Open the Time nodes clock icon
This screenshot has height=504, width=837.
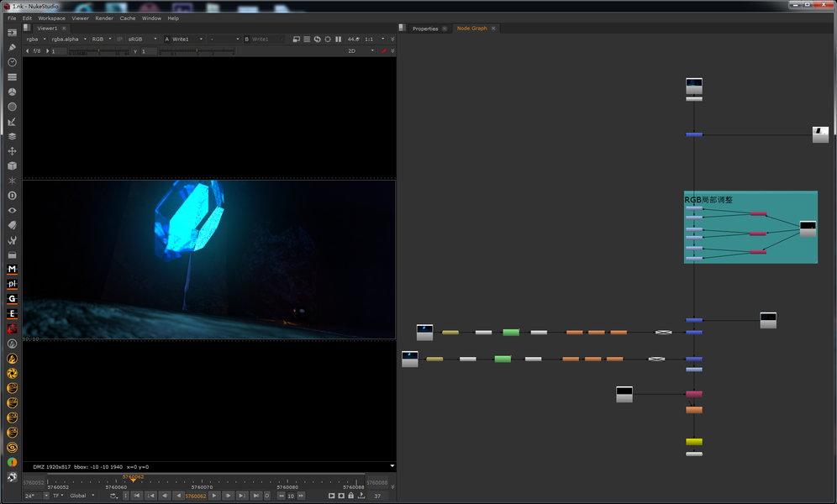pos(12,62)
